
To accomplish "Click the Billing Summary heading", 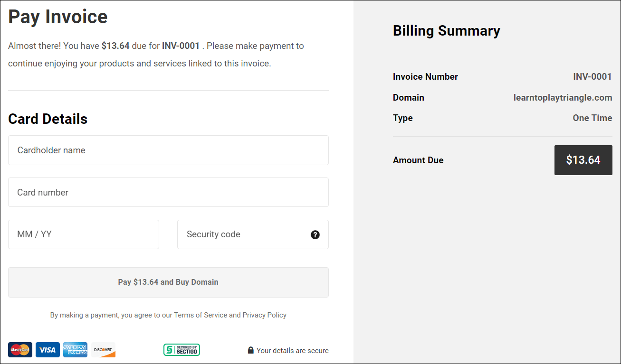I will coord(446,30).
